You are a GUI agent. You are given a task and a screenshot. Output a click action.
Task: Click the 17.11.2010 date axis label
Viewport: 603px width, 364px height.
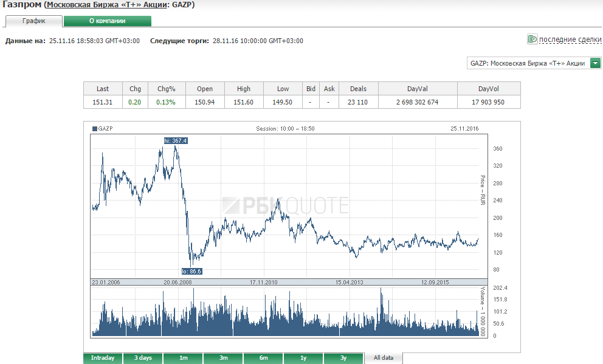[x=263, y=282]
